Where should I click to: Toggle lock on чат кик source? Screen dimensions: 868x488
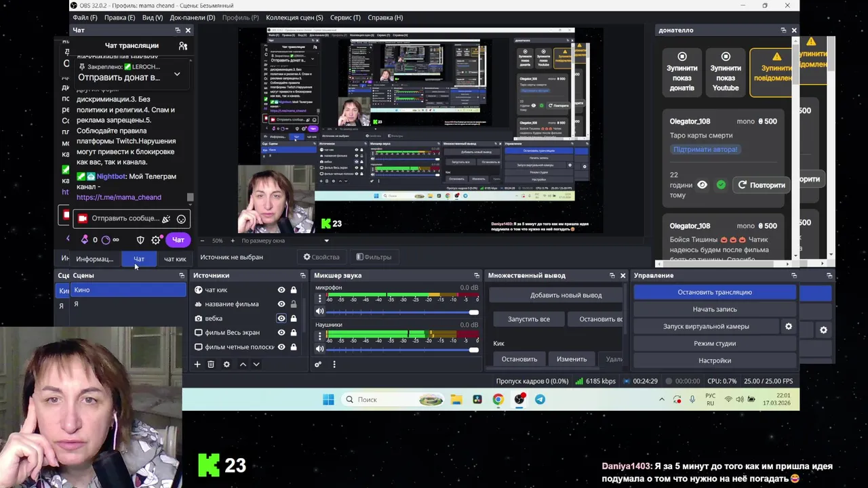pyautogui.click(x=294, y=290)
